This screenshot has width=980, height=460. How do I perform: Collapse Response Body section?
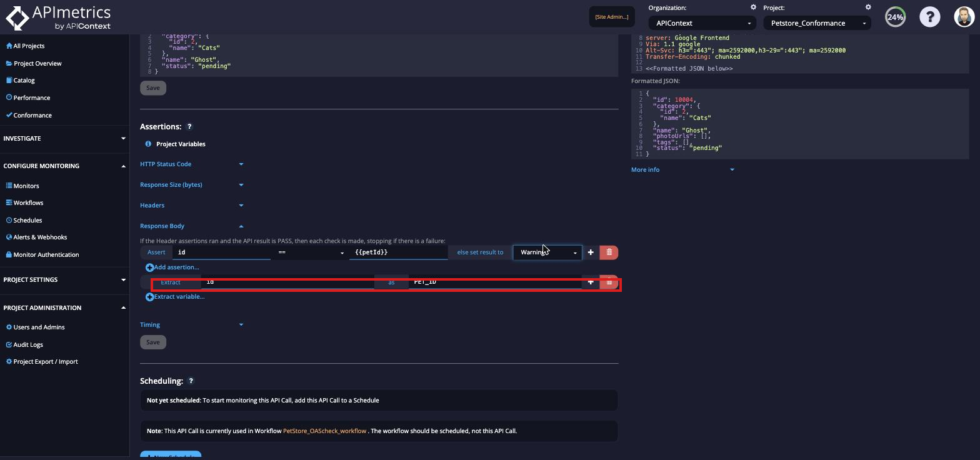tap(192, 226)
